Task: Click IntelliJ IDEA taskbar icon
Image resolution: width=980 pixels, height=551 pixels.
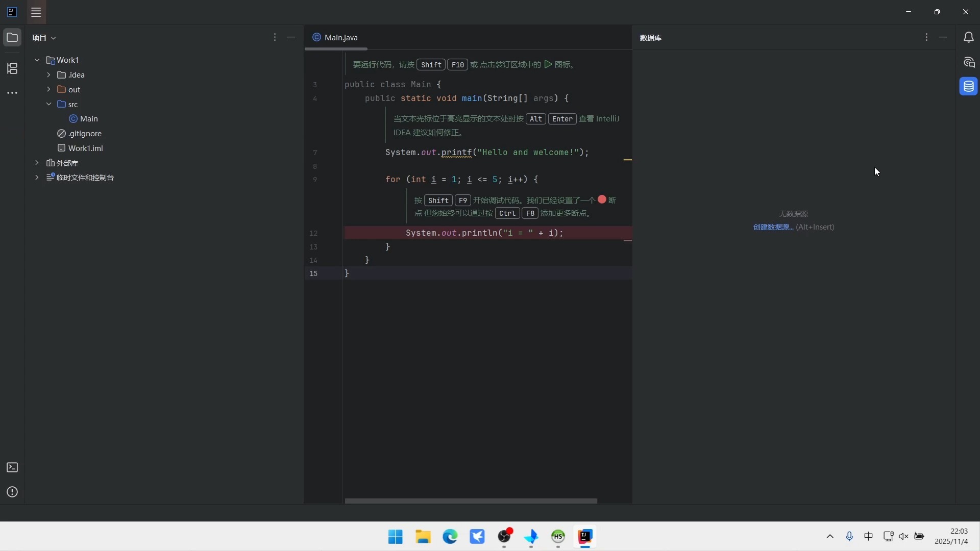Action: (x=585, y=537)
